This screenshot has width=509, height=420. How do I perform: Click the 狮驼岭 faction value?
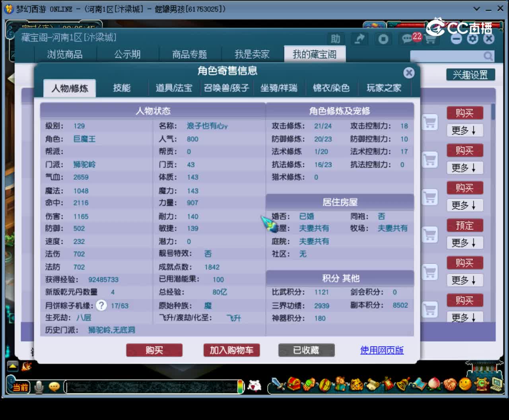pyautogui.click(x=84, y=165)
